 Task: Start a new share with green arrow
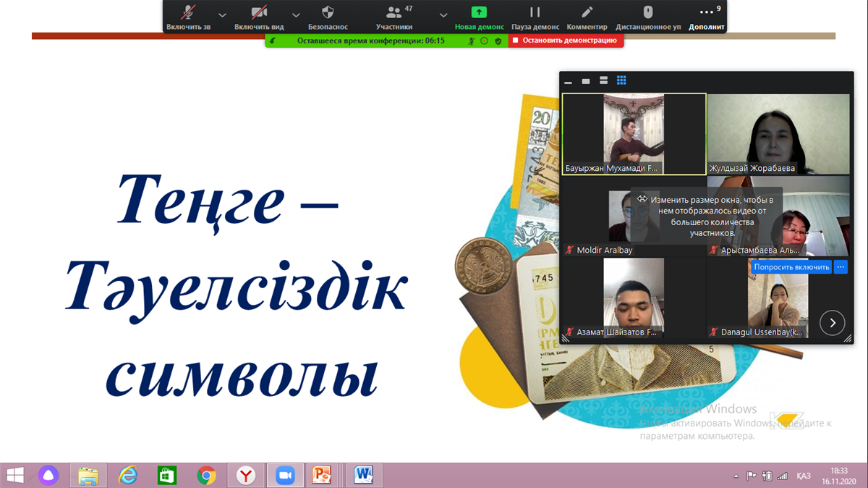pyautogui.click(x=479, y=16)
